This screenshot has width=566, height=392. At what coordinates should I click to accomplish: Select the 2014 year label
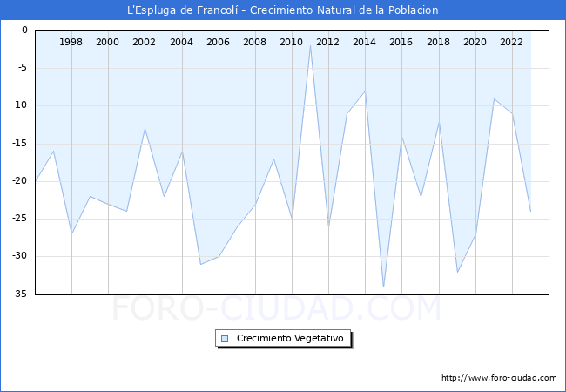pyautogui.click(x=364, y=42)
